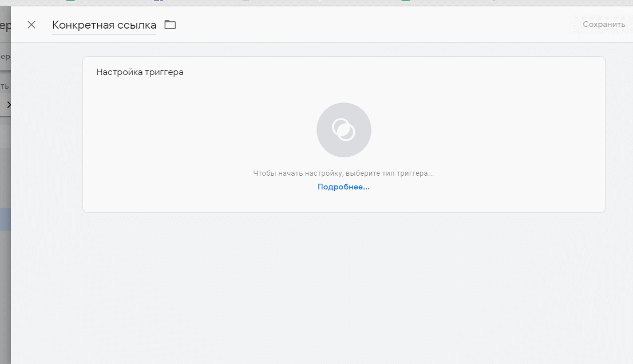Screen dimensions: 633x364
Task: Click the hint text about choosing a trigger type
Action: [343, 173]
